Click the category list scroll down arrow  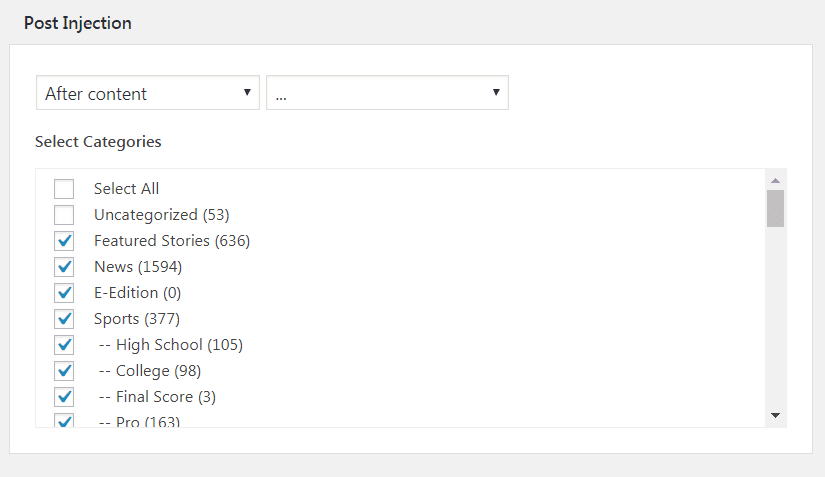(776, 415)
